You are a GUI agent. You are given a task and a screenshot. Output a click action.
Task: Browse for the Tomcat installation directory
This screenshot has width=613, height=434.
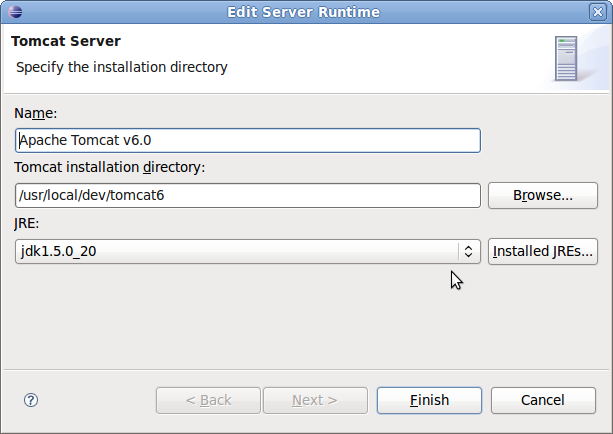543,195
